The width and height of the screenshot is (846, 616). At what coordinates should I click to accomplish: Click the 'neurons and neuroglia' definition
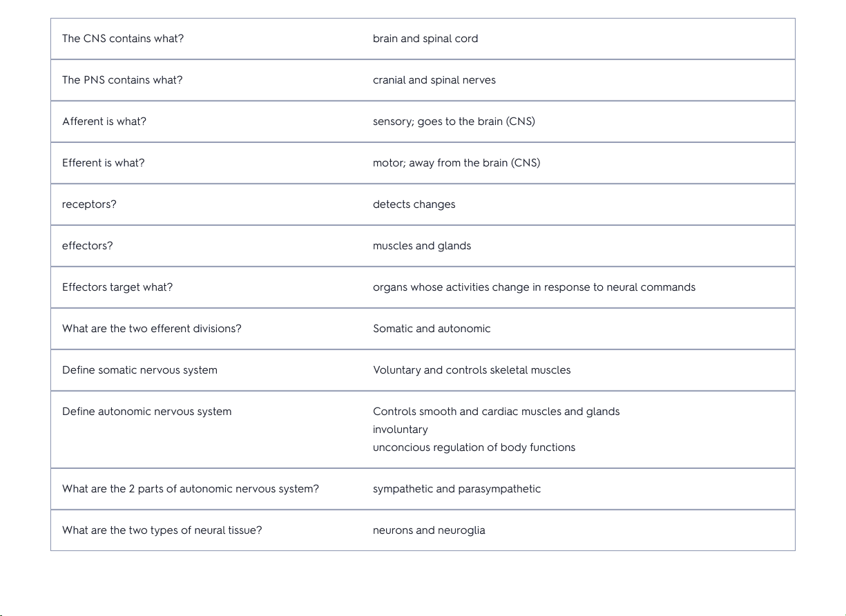click(x=429, y=530)
